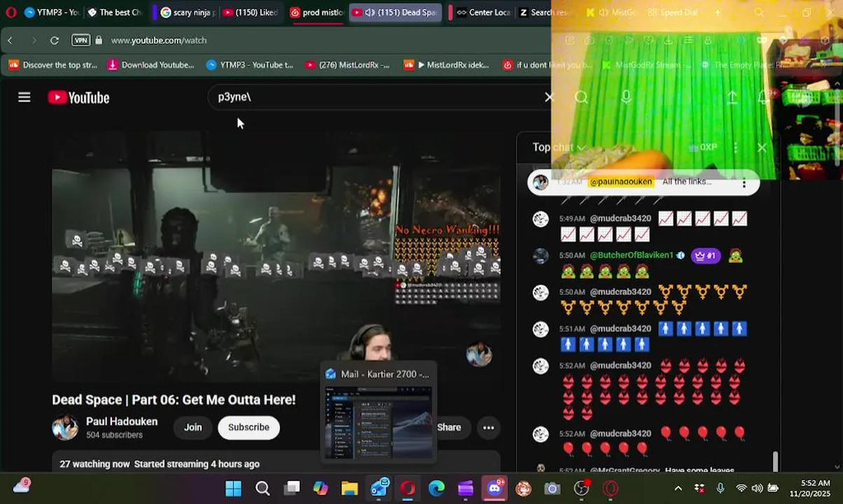The image size is (843, 504).
Task: Reload the page with the refresh icon
Action: pos(55,41)
